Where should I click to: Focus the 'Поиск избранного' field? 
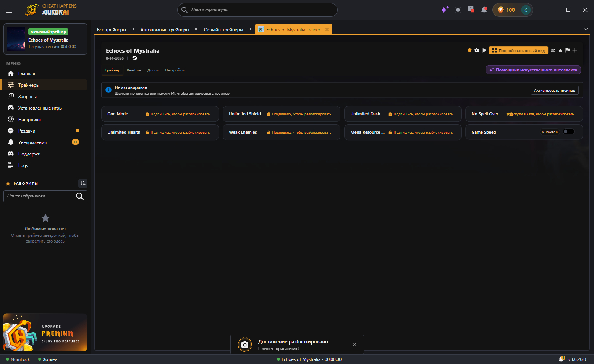pos(45,196)
